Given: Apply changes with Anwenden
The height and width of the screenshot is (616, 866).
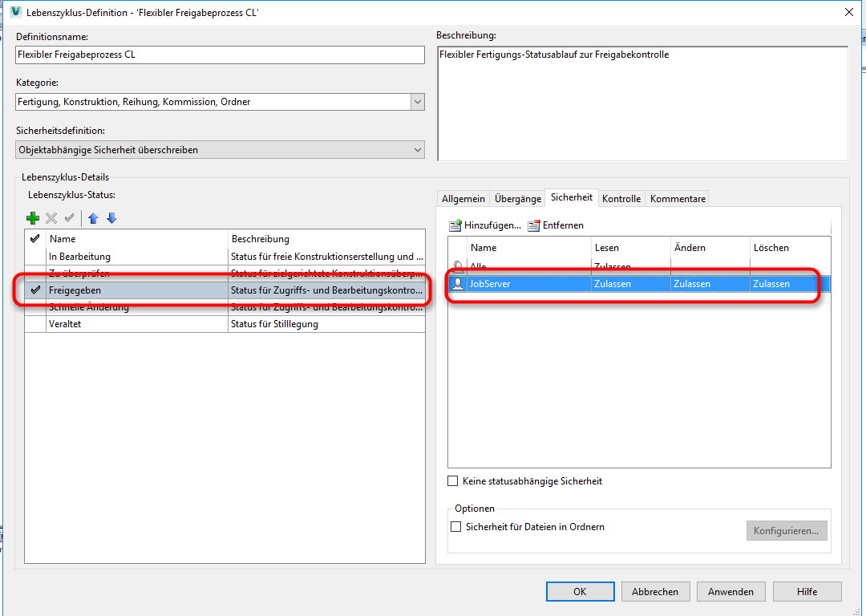Looking at the screenshot, I should 730,591.
